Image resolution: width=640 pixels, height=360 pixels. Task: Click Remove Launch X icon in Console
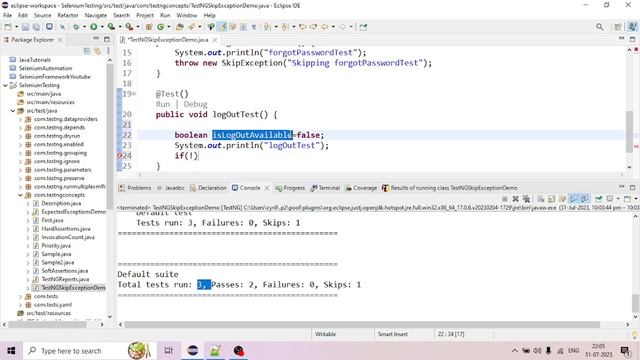point(516,199)
